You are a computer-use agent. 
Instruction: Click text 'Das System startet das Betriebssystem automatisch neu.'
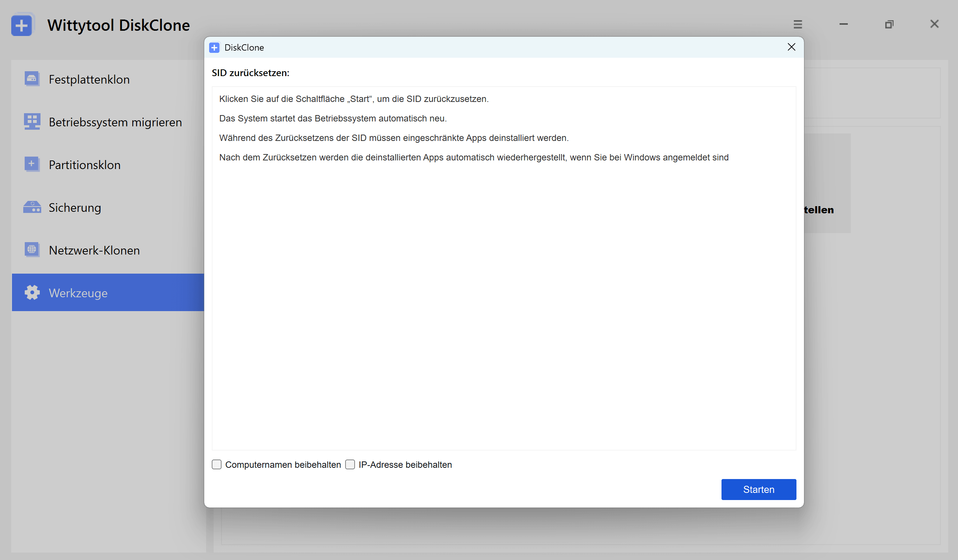click(x=333, y=118)
